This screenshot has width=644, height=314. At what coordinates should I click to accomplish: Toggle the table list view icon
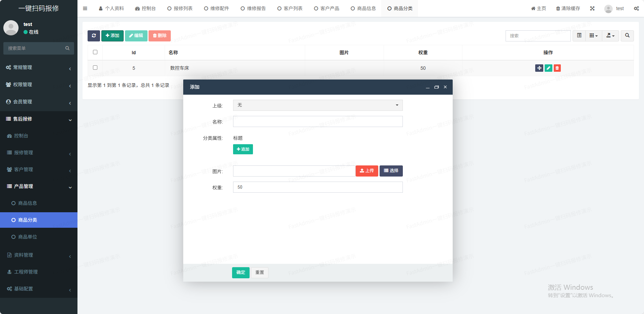[579, 36]
